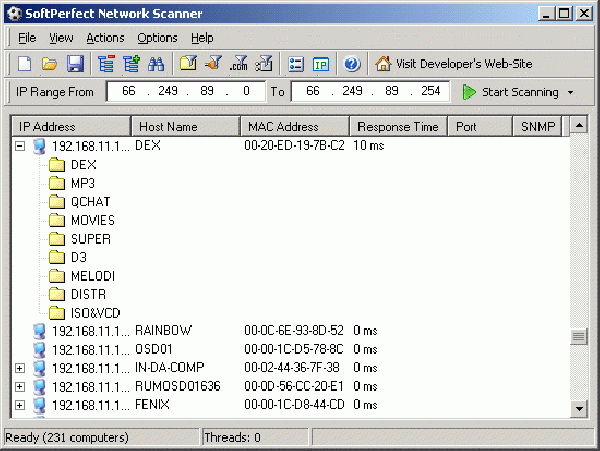600x451 pixels.
Task: Click the New file icon in toolbar
Action: point(25,64)
